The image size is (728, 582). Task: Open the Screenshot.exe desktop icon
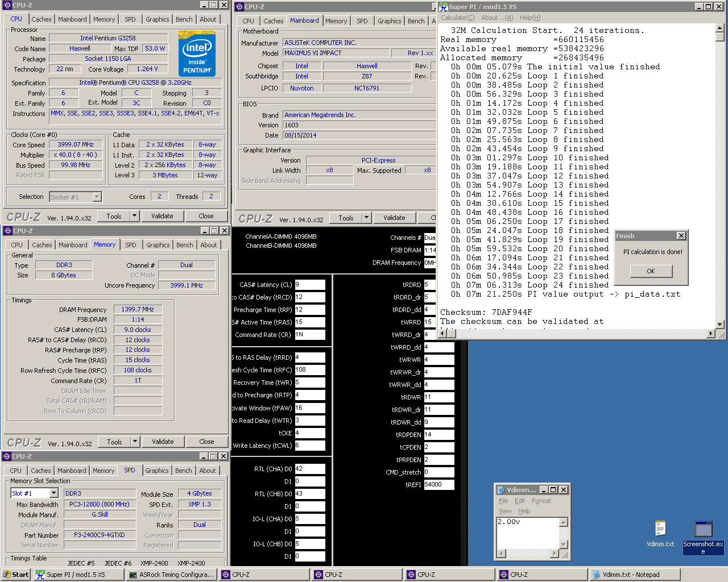(704, 530)
